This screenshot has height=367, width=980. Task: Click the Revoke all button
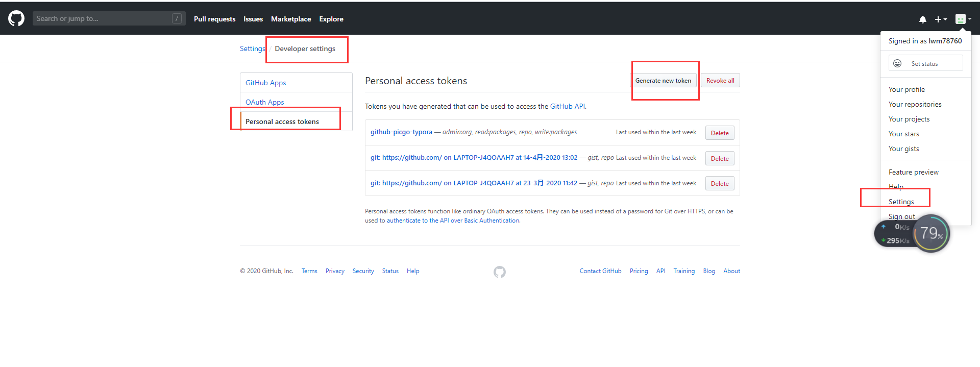coord(720,80)
